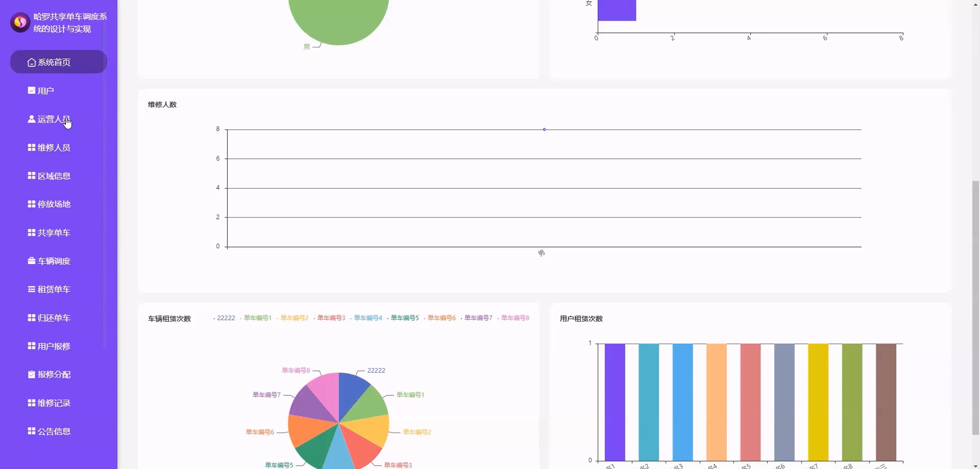
Task: Click the clipboard icon beside 报修分配
Action: click(x=31, y=374)
